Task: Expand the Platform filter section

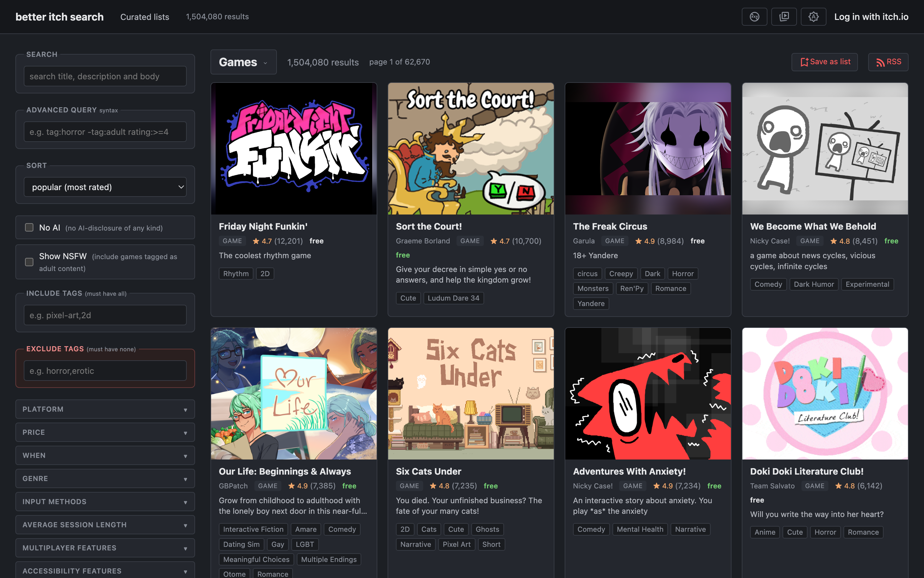Action: (105, 409)
